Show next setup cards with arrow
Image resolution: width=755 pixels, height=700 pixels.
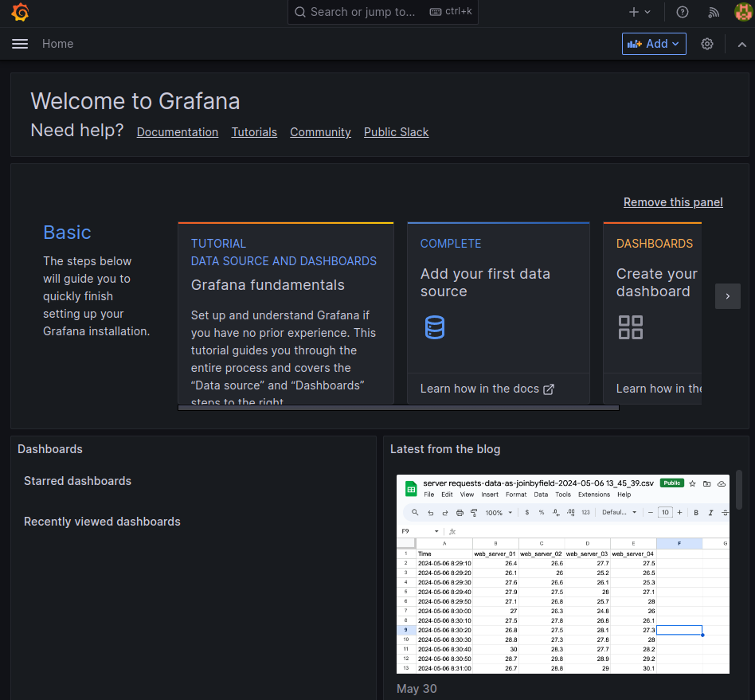tap(727, 296)
